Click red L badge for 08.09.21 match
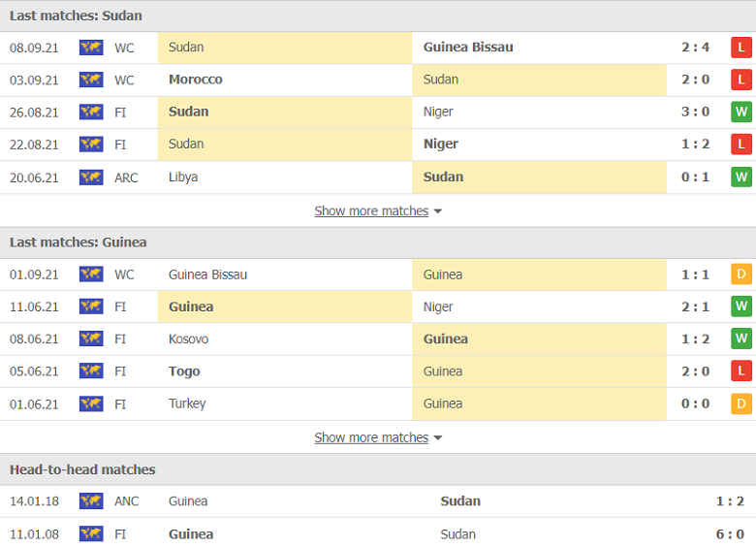 click(x=740, y=47)
